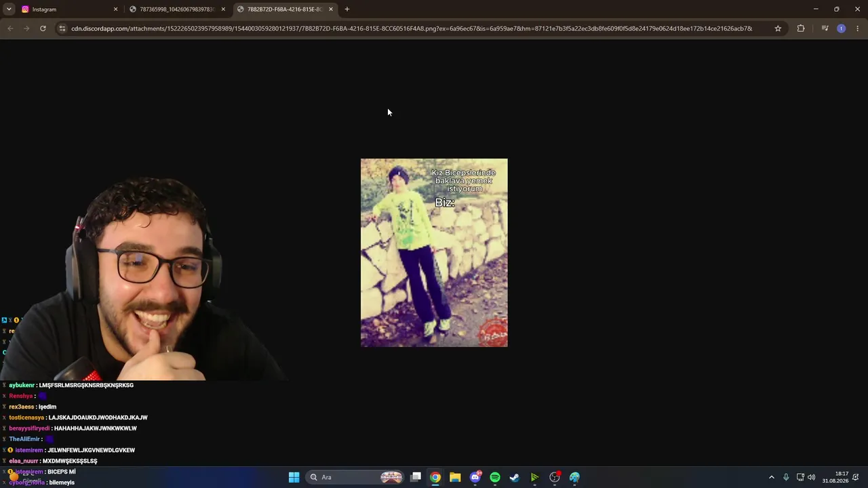Close the 7B82B72D image tab

[331, 9]
